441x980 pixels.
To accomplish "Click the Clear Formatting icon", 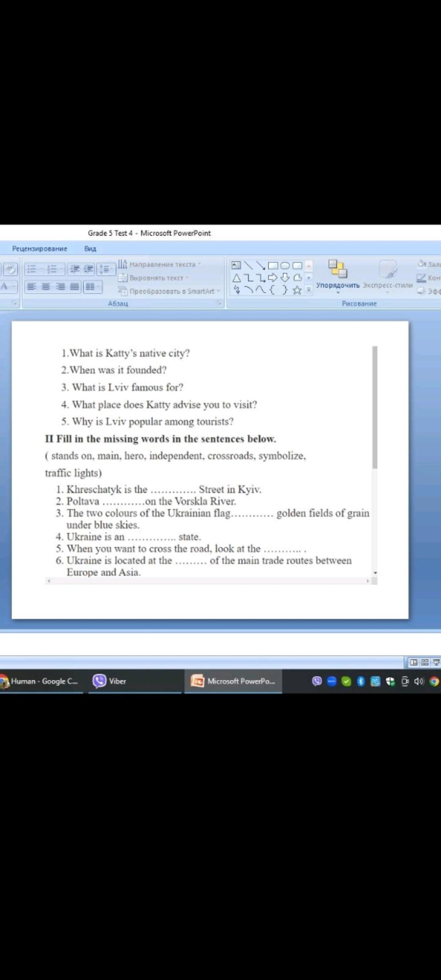I will coord(11,269).
